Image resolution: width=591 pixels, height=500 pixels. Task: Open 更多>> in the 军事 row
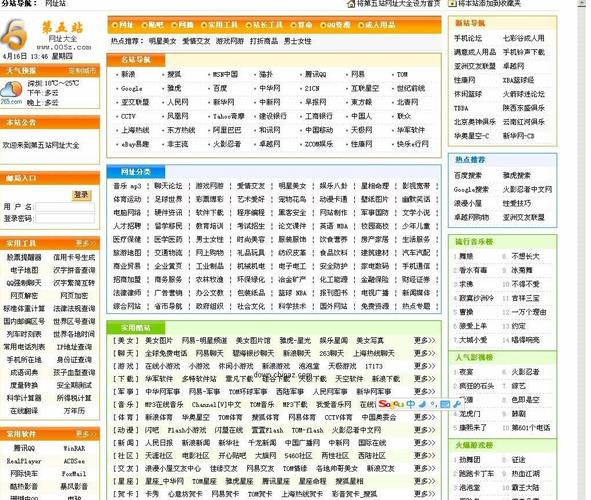pos(424,391)
